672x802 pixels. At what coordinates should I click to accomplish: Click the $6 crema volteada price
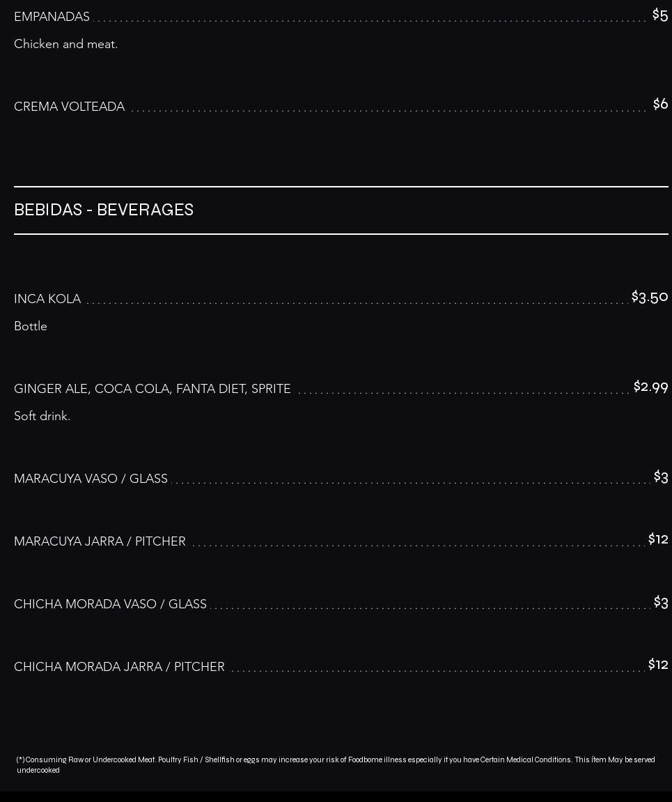(660, 104)
